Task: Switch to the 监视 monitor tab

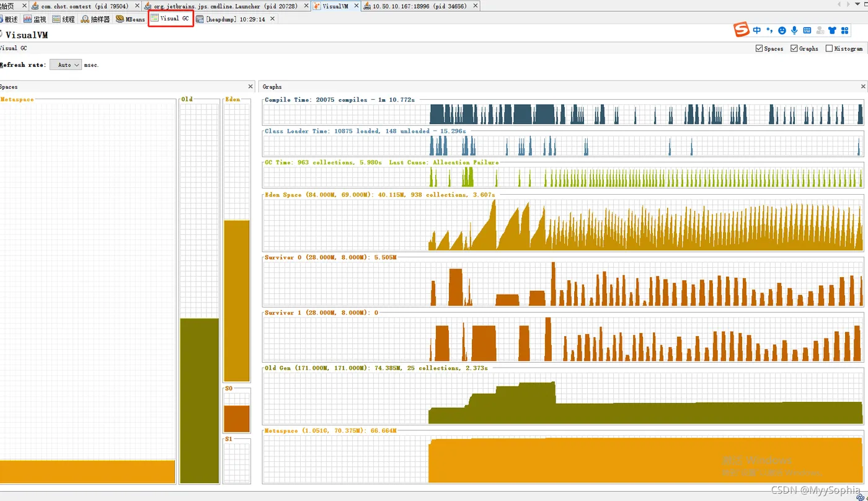Action: pos(35,19)
